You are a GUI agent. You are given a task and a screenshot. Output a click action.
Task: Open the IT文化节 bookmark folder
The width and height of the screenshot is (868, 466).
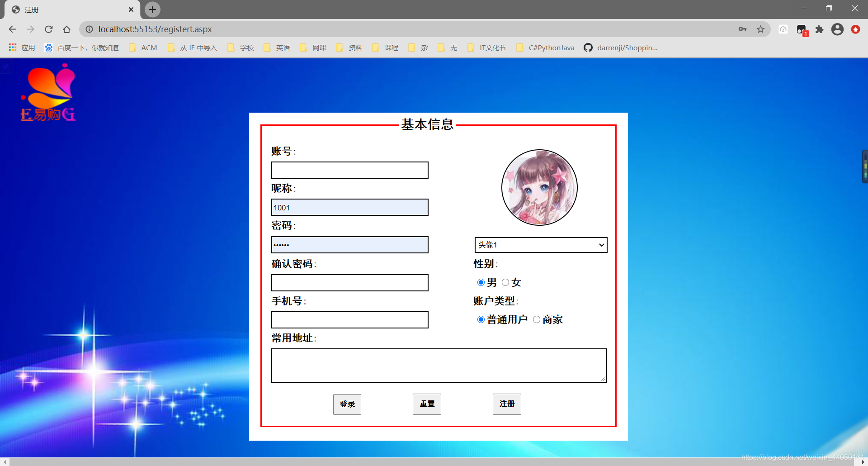pyautogui.click(x=486, y=48)
